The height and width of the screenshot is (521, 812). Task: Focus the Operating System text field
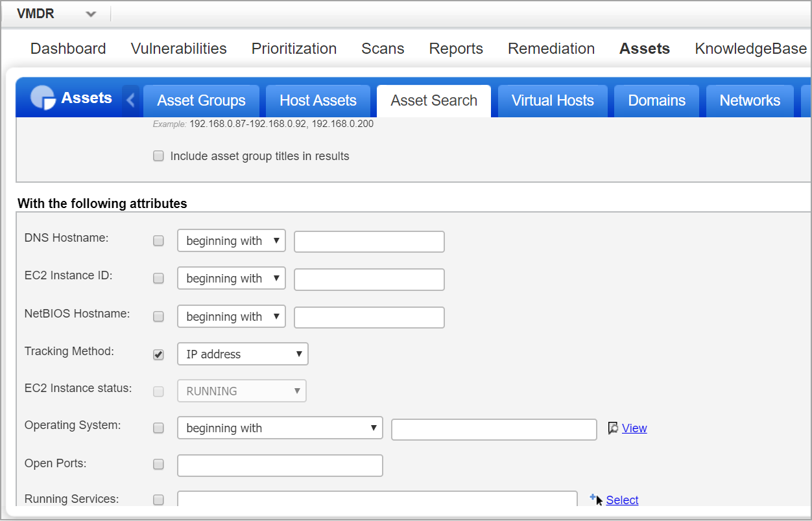coord(494,429)
